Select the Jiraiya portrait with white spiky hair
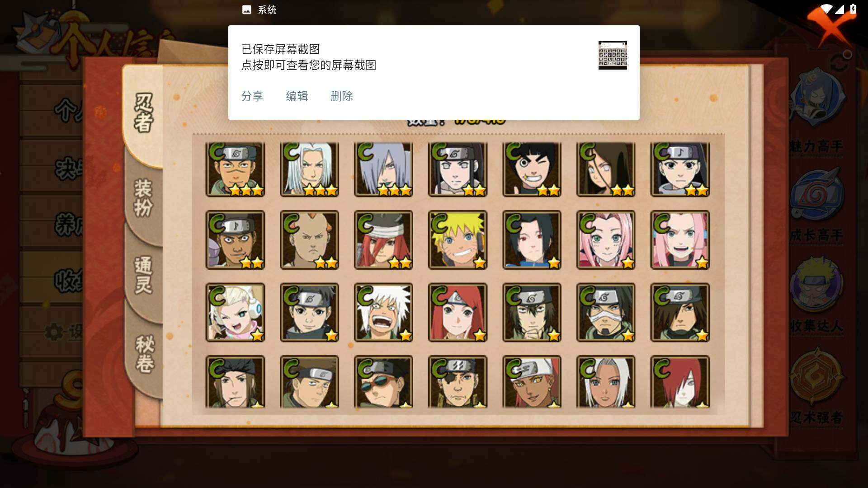Image resolution: width=868 pixels, height=488 pixels. (x=383, y=312)
